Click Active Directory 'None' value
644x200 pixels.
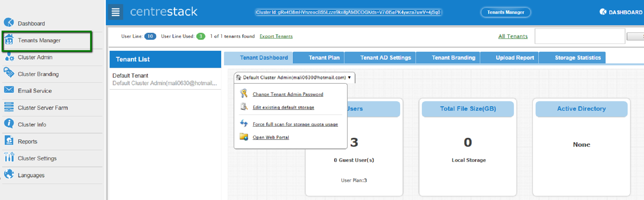(x=581, y=144)
